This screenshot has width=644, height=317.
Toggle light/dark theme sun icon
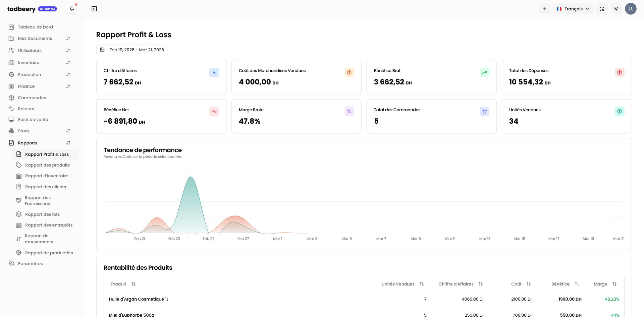click(616, 9)
